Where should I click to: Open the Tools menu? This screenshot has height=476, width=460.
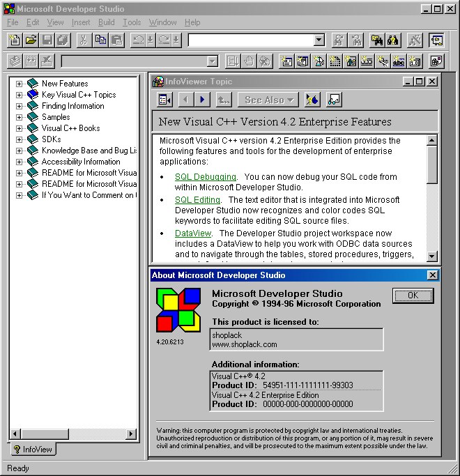point(132,22)
